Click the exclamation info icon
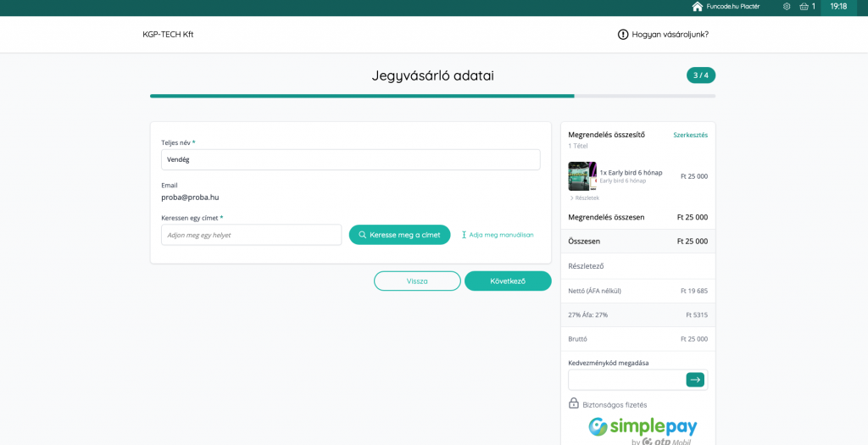 (x=623, y=35)
